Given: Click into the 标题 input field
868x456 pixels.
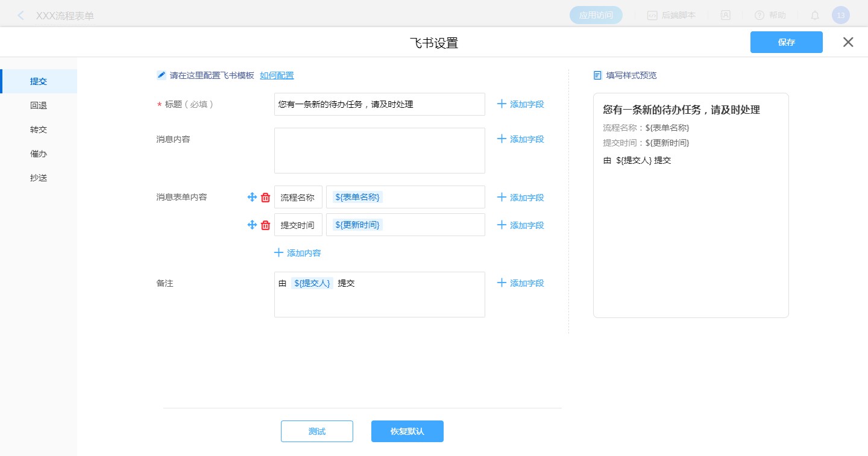Looking at the screenshot, I should (x=379, y=104).
